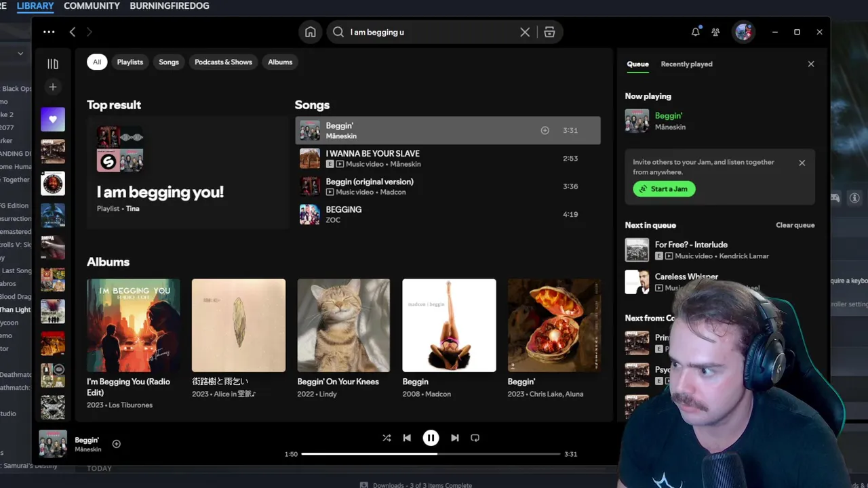Play I WANNA BE YOUR SLAVE

point(448,159)
